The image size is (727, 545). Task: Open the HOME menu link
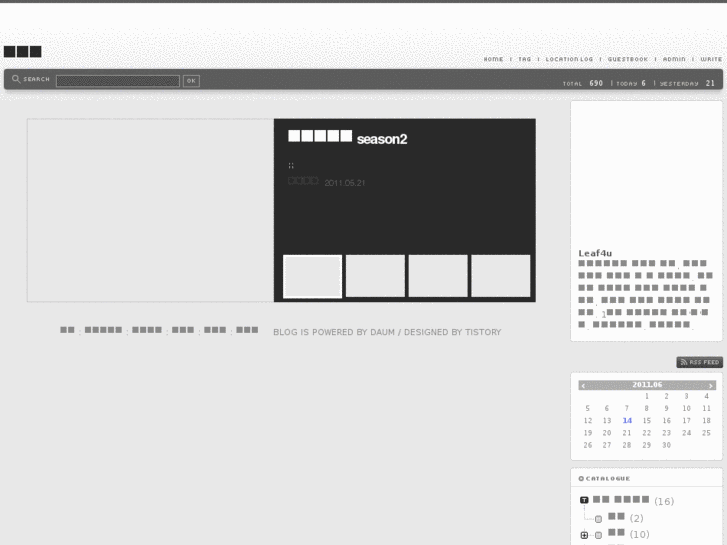[x=493, y=59]
